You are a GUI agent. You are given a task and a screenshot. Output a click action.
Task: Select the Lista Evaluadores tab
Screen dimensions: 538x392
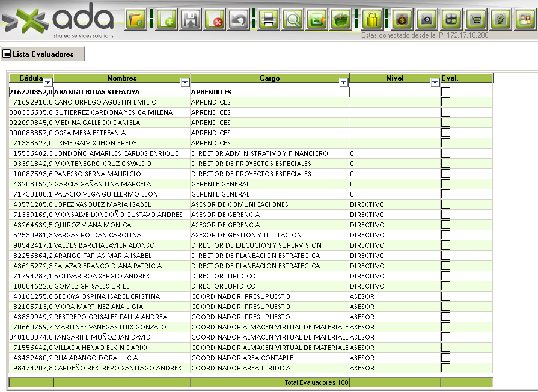tap(43, 54)
